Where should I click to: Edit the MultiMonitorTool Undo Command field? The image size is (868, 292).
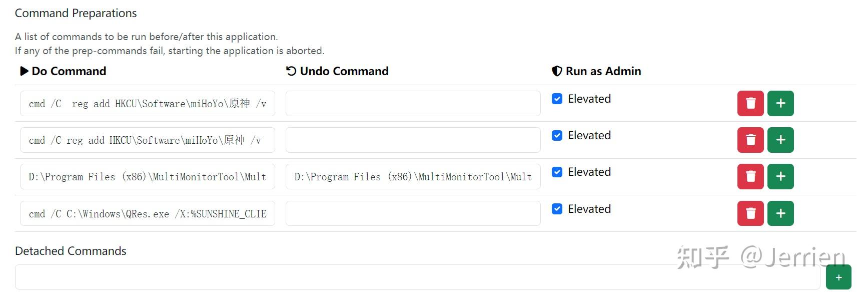click(413, 176)
